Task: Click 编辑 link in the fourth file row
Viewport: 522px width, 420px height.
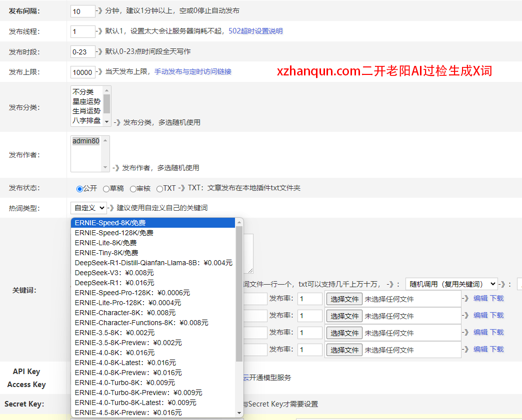Action: click(480, 349)
